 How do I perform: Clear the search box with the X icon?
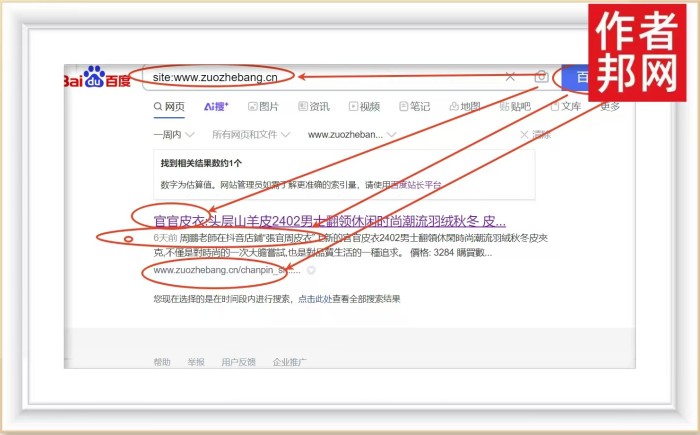click(510, 77)
